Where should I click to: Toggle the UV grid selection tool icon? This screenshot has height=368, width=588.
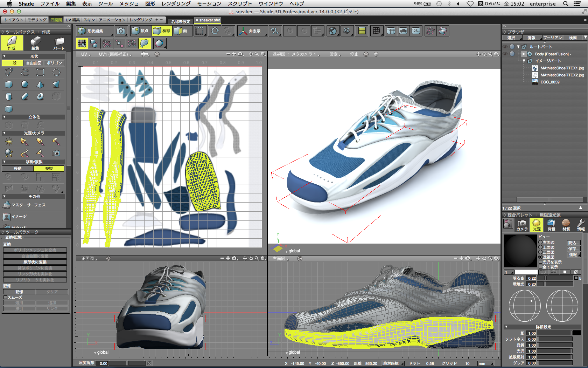click(82, 43)
